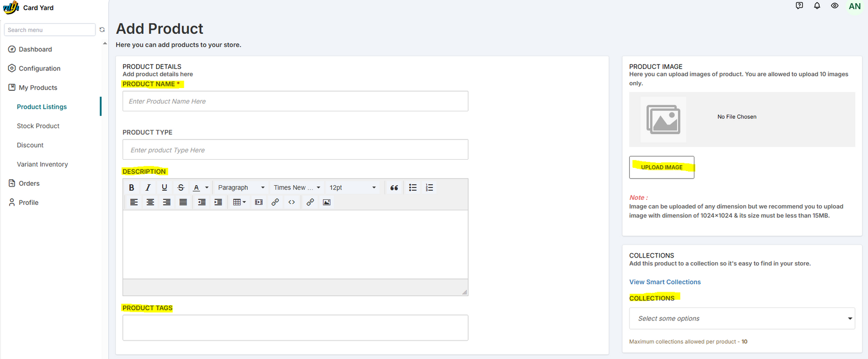Insert a numbered list
Screen dimensions: 868x359
point(429,187)
